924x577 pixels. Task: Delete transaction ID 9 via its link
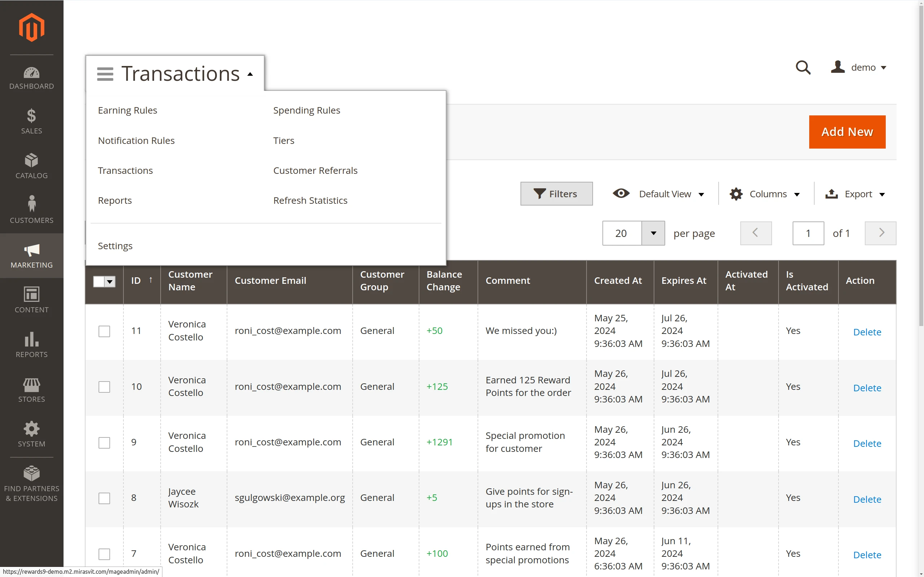867,443
